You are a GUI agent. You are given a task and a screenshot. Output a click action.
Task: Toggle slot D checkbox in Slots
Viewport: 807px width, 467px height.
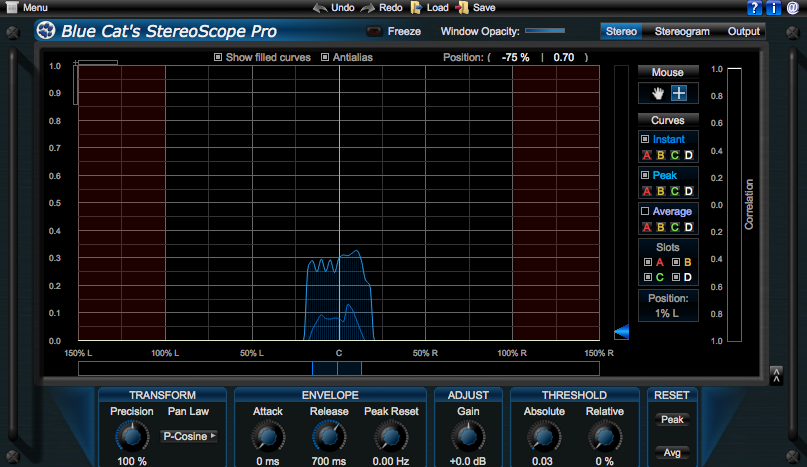[676, 277]
